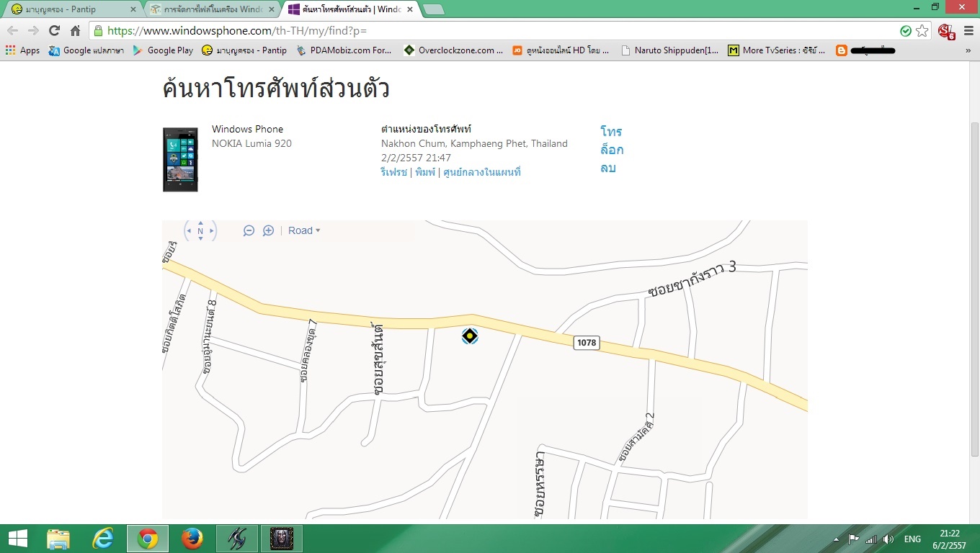
Task: Click the 'NOKIA Lumia 920' device name
Action: click(x=251, y=143)
